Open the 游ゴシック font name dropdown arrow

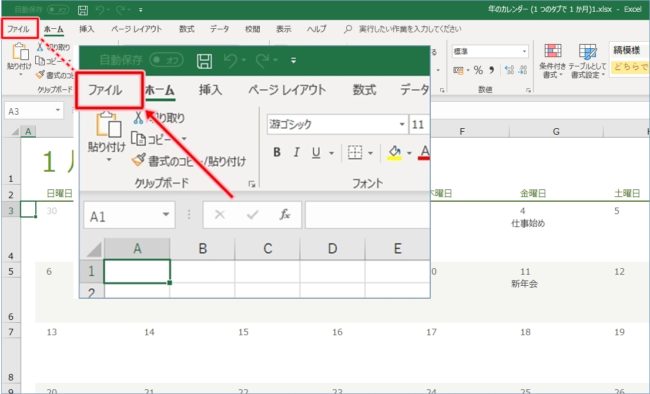click(402, 124)
